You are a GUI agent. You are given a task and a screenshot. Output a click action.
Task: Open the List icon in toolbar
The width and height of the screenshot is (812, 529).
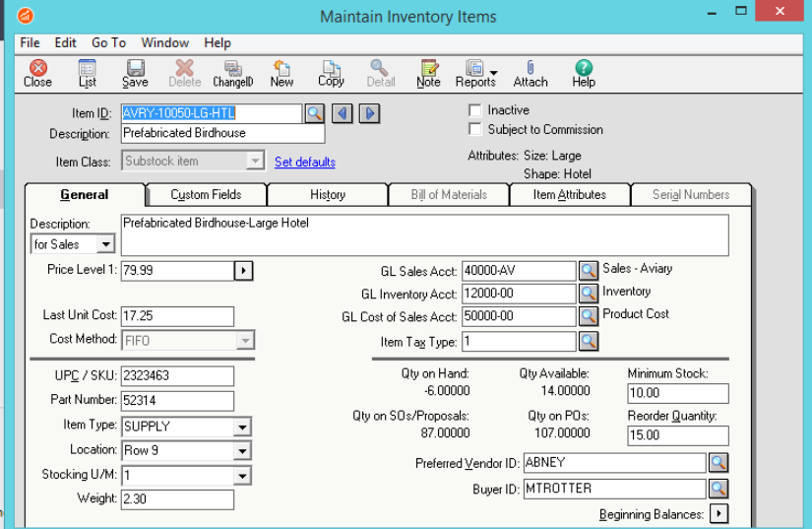(x=88, y=73)
